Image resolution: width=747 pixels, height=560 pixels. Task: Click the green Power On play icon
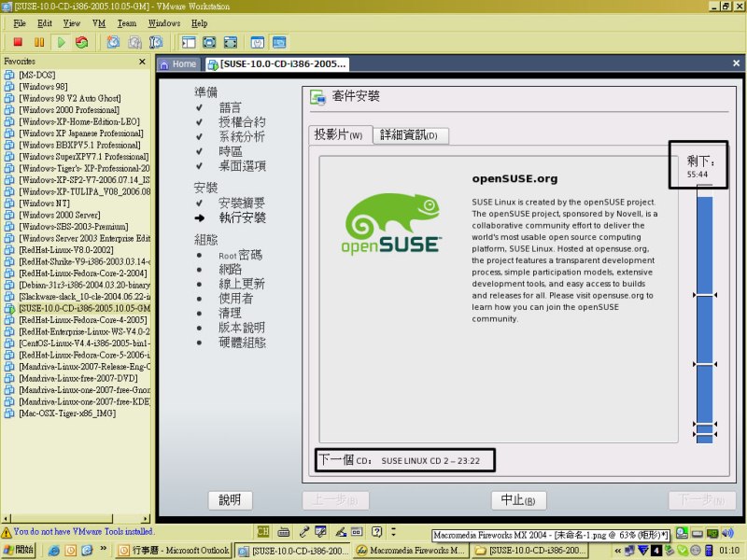(61, 42)
